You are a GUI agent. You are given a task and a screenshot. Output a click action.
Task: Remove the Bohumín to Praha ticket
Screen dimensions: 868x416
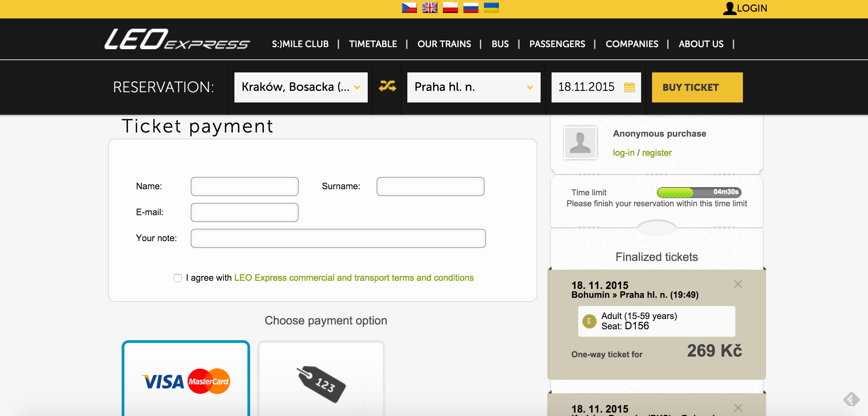[x=738, y=284]
